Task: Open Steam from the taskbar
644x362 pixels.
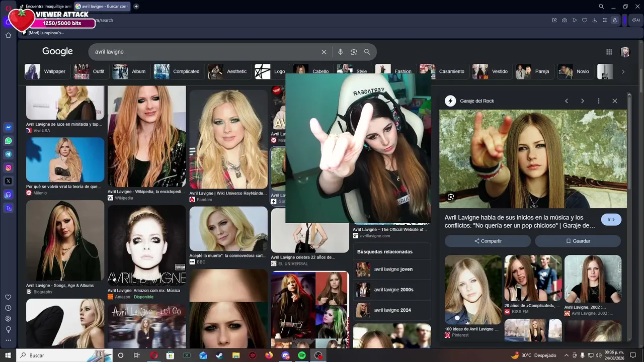Action: [x=219, y=355]
